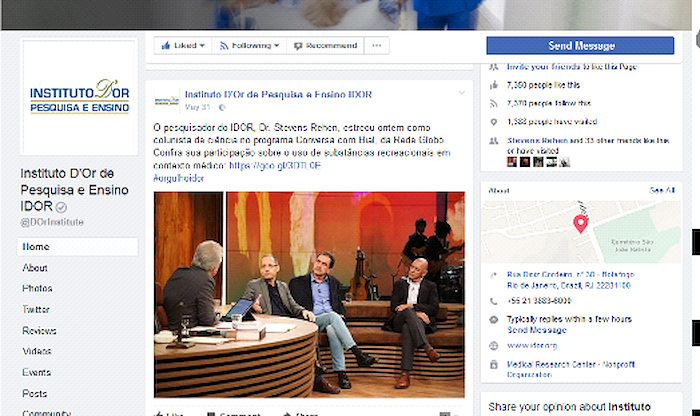This screenshot has height=416, width=700.
Task: Click the 7,370 people follow this text
Action: [x=549, y=103]
